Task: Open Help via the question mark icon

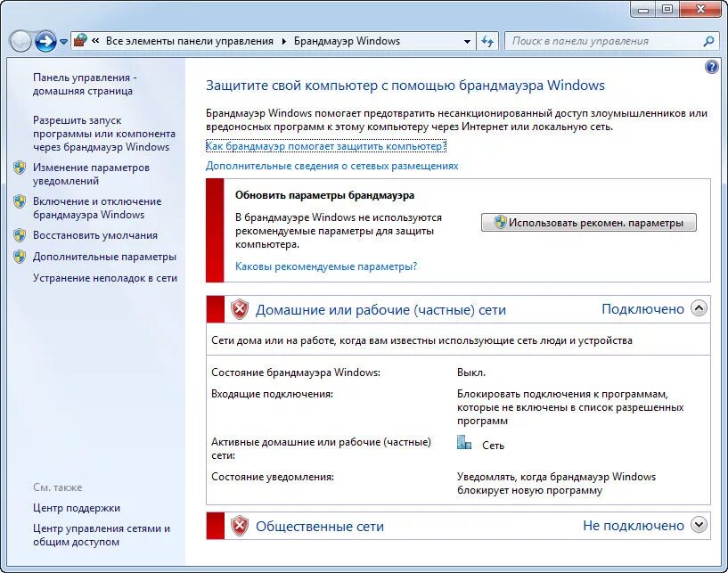Action: [711, 68]
